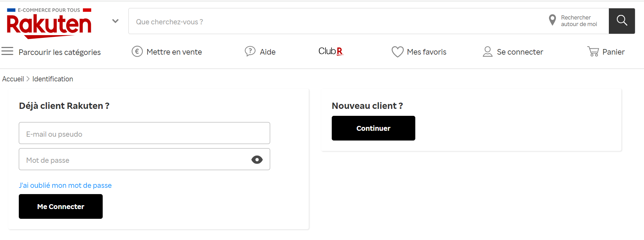Screen dimensions: 644x240
Task: Open 'Mettre en vente' link
Action: tap(174, 52)
